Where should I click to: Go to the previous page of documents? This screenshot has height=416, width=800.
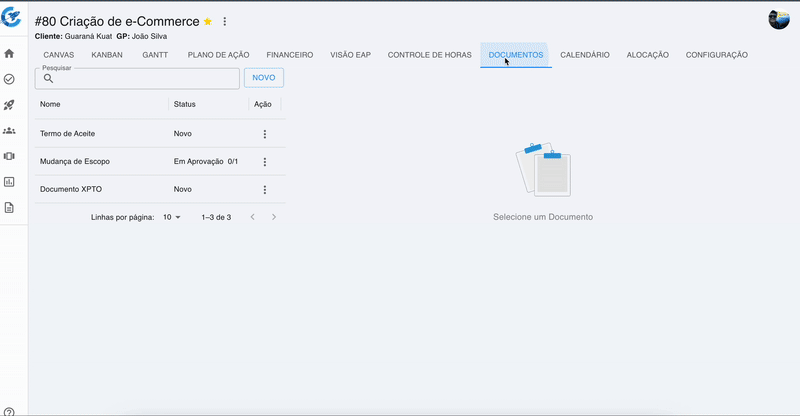pos(253,217)
